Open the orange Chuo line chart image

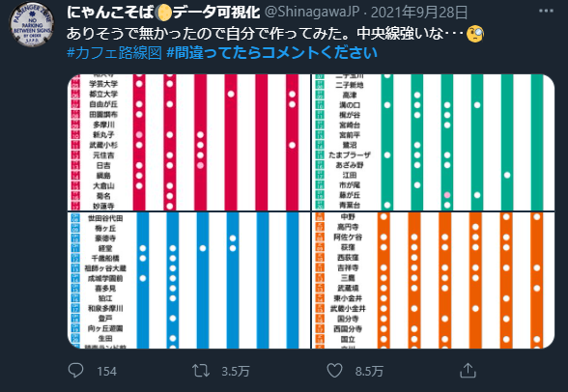433,281
